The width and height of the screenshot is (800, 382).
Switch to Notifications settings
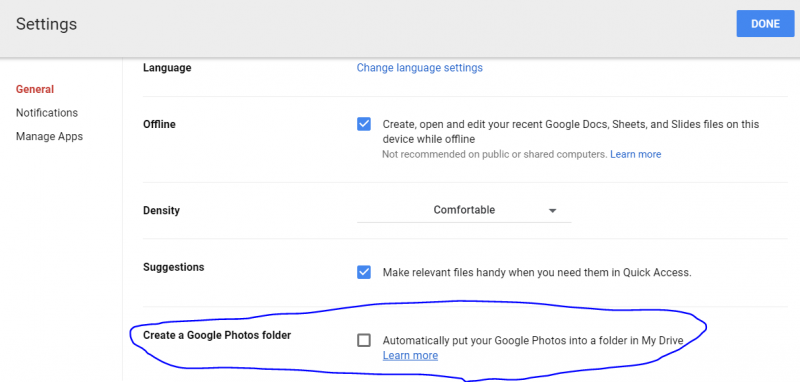pyautogui.click(x=47, y=113)
